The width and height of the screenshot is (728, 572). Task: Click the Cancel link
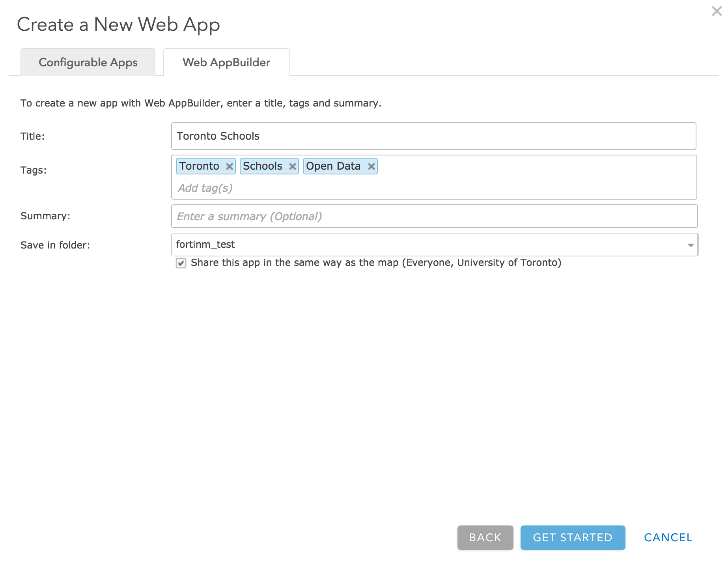668,537
